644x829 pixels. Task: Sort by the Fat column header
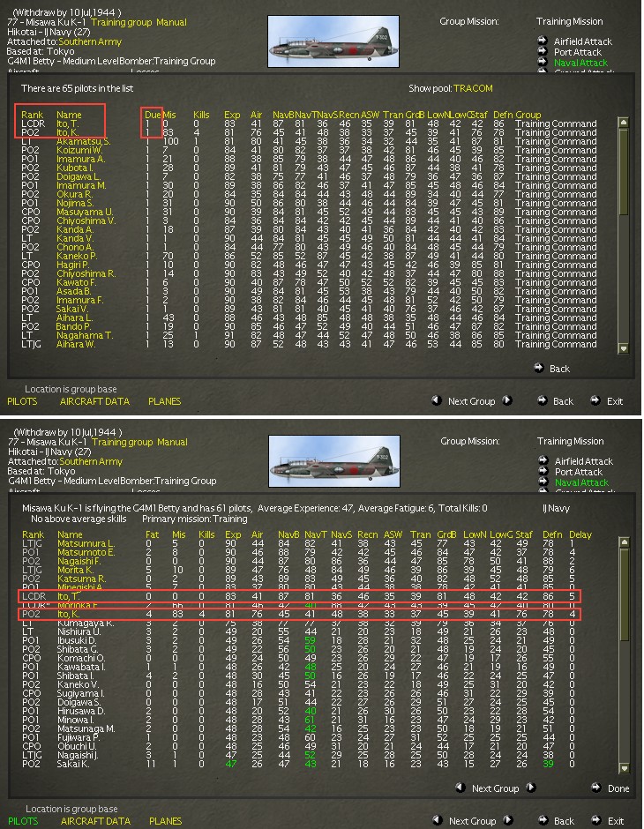(x=153, y=534)
